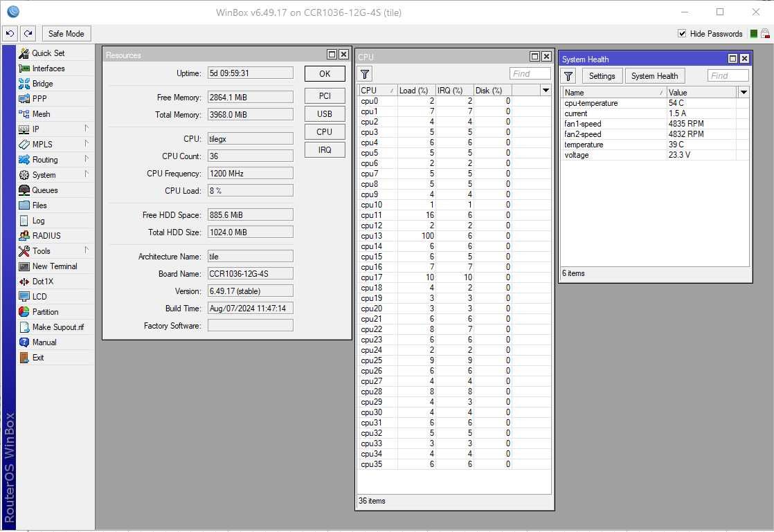
Task: Open the Log icon
Action: click(24, 221)
